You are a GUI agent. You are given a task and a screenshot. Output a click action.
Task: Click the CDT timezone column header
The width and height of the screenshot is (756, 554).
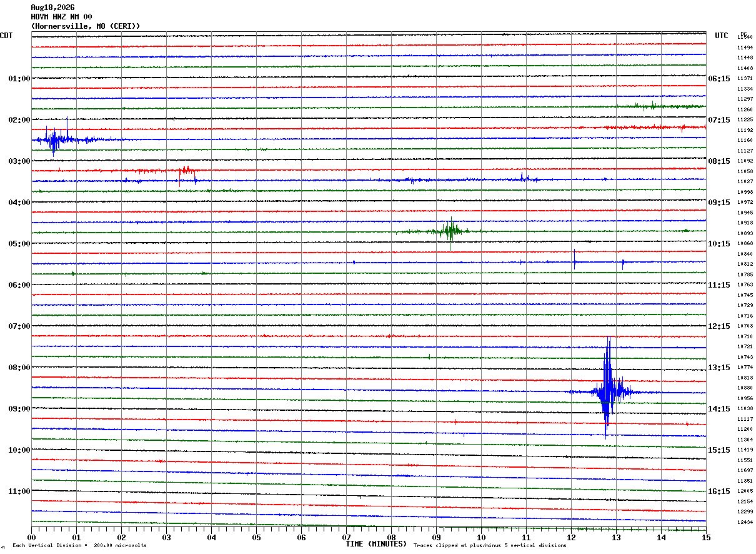[6, 36]
